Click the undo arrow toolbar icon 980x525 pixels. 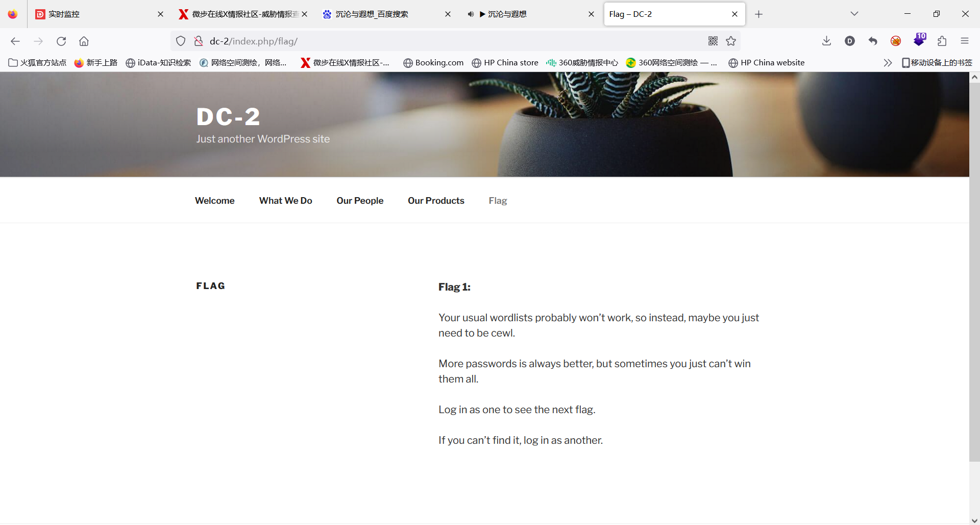pos(873,41)
